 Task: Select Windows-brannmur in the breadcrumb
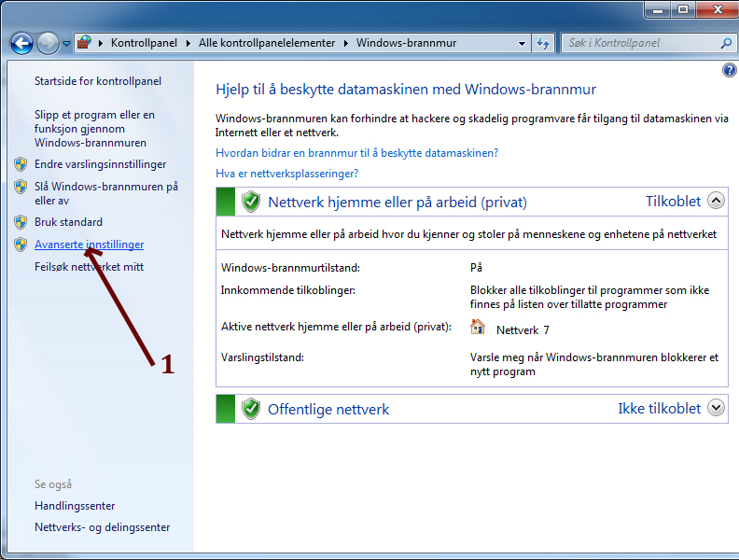406,43
